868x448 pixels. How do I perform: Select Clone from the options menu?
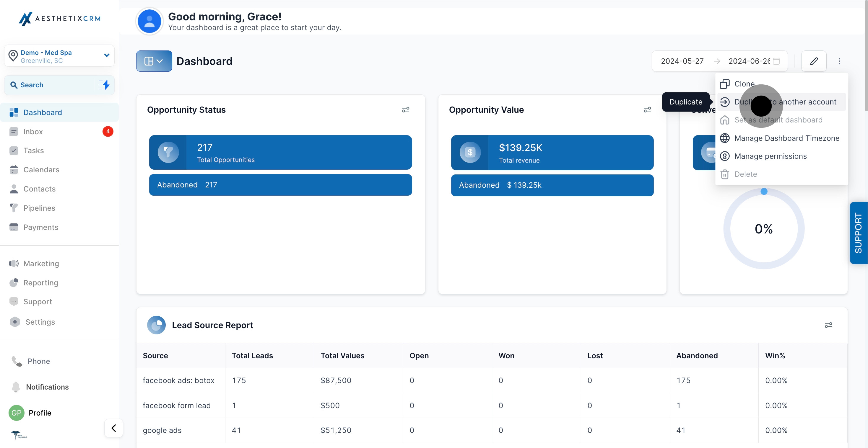point(744,84)
